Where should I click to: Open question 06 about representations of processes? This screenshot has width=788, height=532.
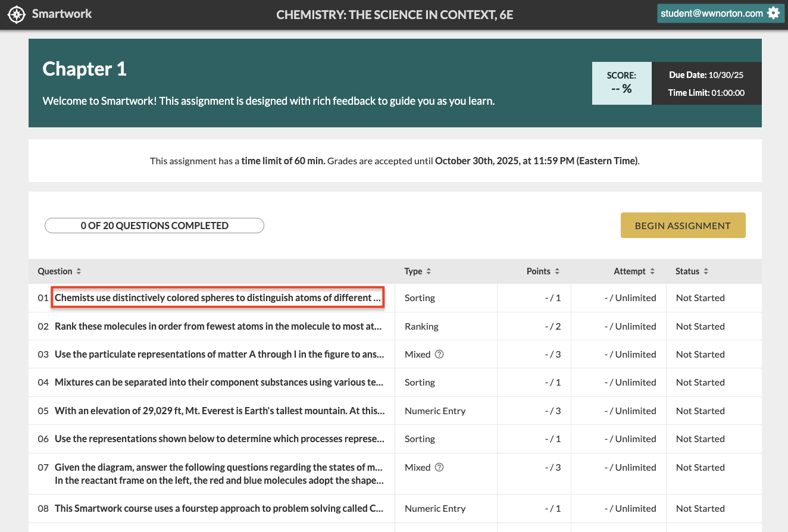click(x=220, y=439)
